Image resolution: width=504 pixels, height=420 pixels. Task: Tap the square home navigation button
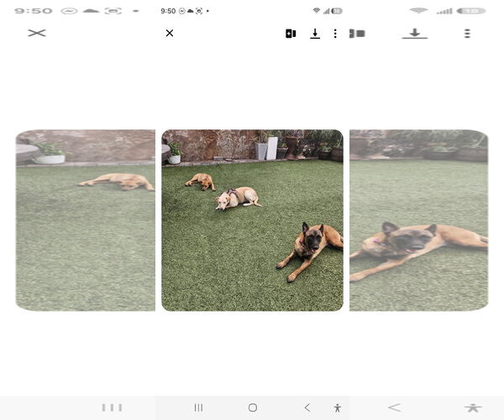point(253,407)
